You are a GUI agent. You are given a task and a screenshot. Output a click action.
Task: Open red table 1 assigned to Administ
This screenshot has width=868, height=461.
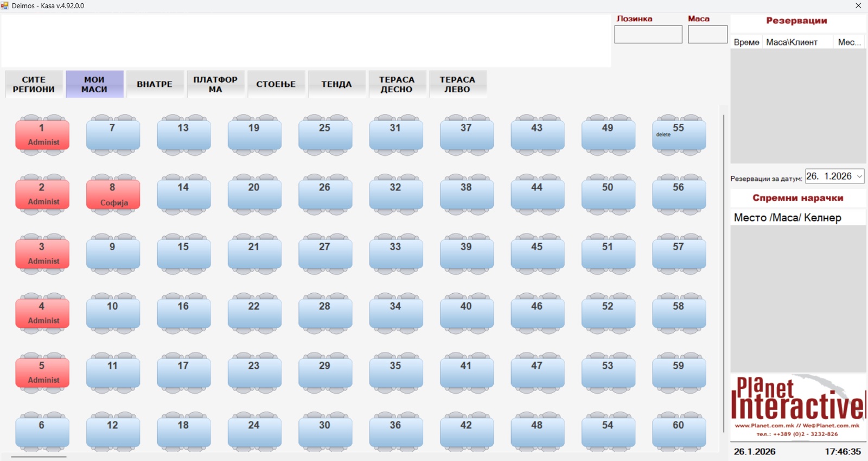click(42, 135)
